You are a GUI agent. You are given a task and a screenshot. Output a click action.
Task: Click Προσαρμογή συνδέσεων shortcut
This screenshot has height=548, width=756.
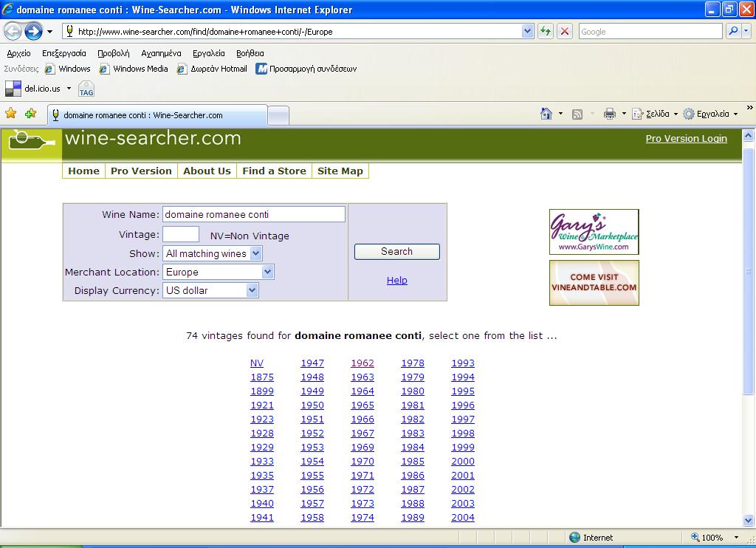(306, 69)
